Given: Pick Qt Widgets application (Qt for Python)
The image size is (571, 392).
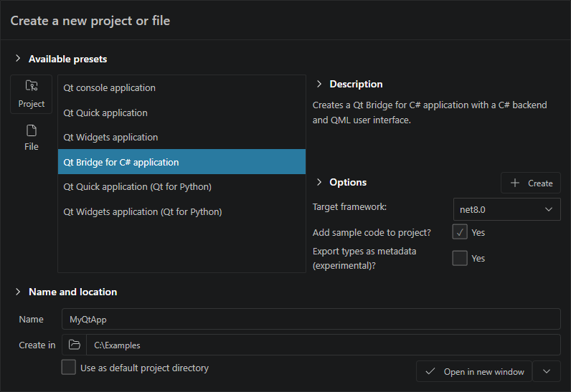Looking at the screenshot, I should tap(181, 211).
